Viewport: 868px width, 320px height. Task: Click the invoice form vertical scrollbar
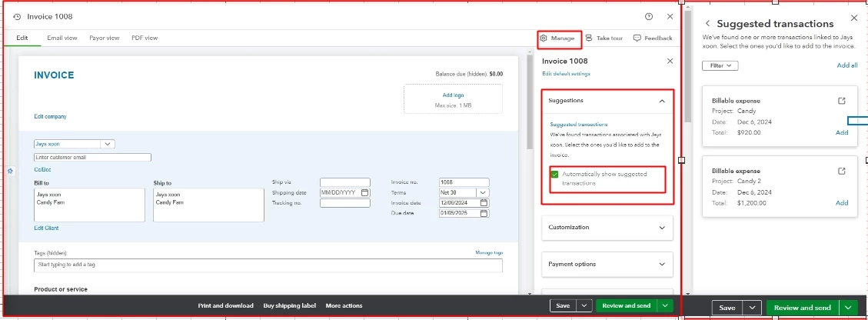(529, 102)
